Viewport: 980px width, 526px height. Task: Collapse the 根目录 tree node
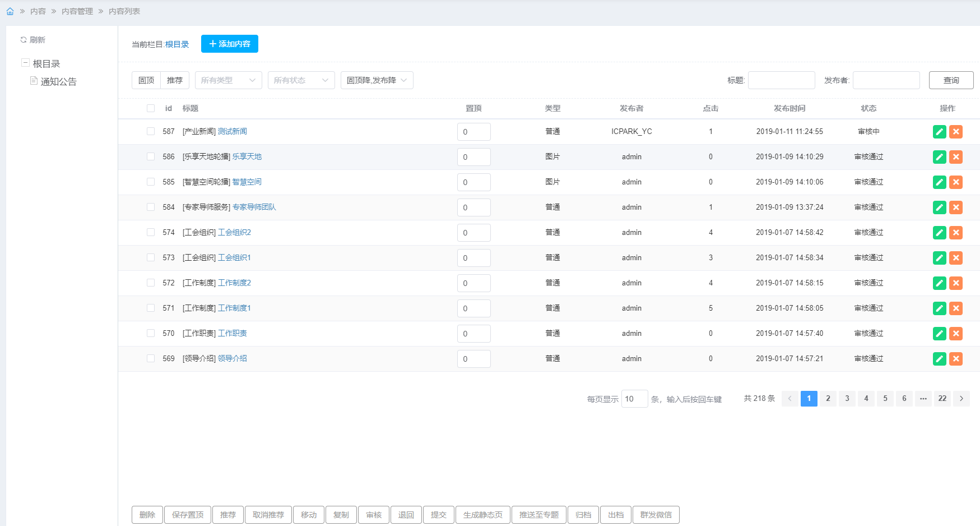pos(25,63)
